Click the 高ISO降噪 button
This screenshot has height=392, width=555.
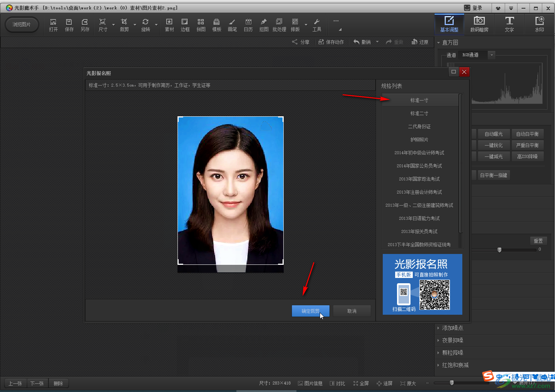(x=527, y=156)
